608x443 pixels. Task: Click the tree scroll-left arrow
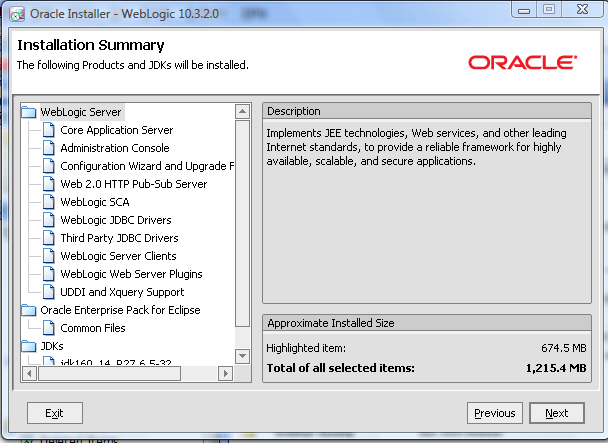point(29,374)
